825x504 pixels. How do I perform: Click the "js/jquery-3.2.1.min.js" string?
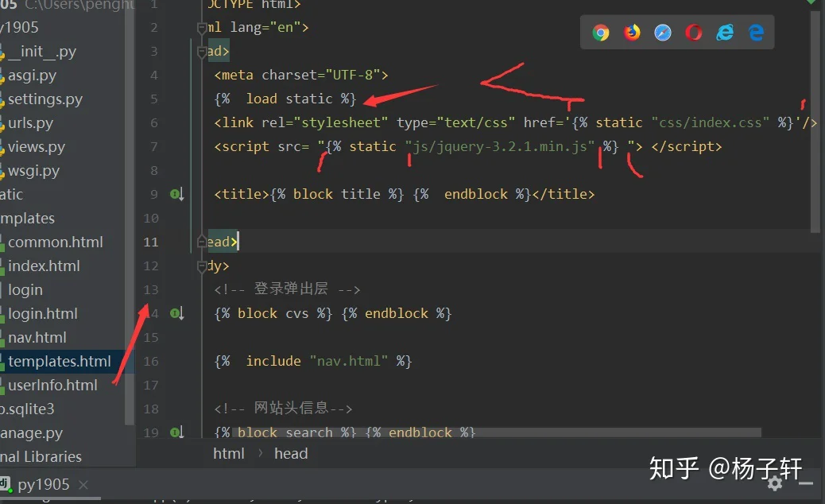500,147
